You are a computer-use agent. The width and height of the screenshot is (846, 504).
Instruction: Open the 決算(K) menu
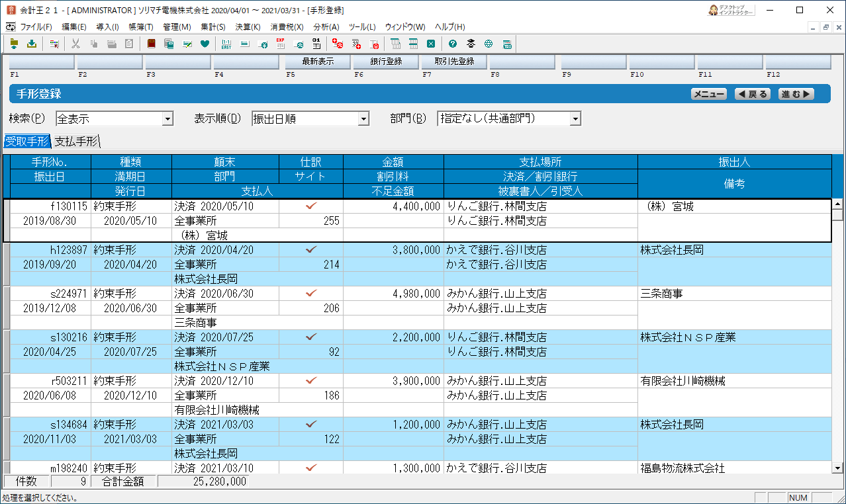coord(248,27)
